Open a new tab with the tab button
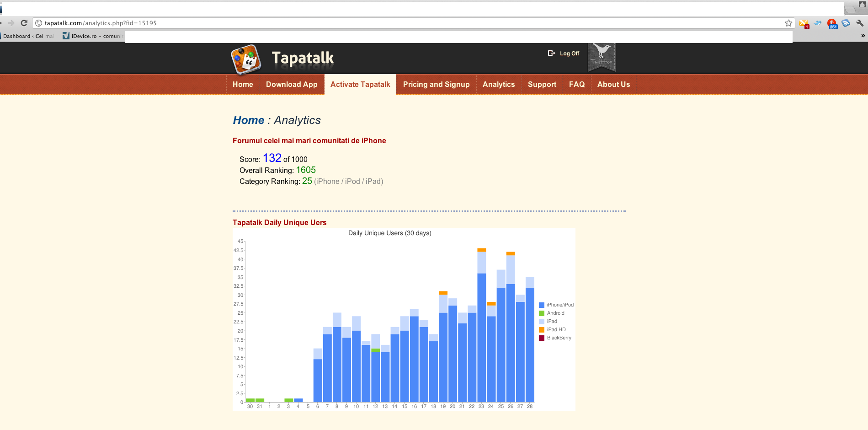The height and width of the screenshot is (430, 868). [x=850, y=9]
